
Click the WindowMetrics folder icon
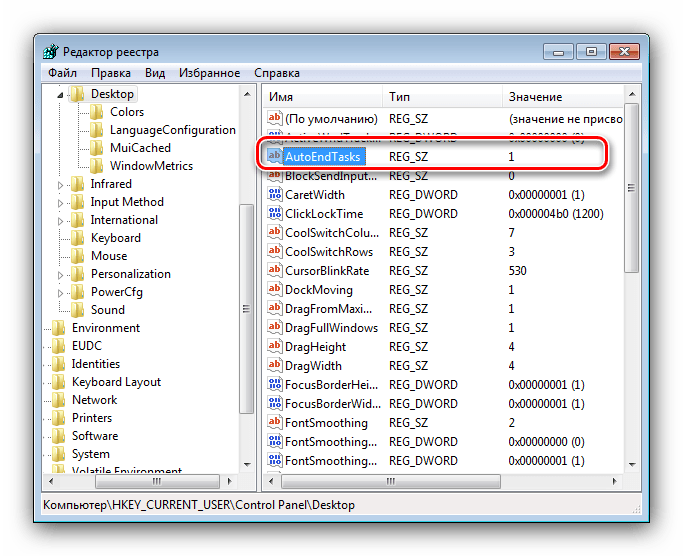97,166
